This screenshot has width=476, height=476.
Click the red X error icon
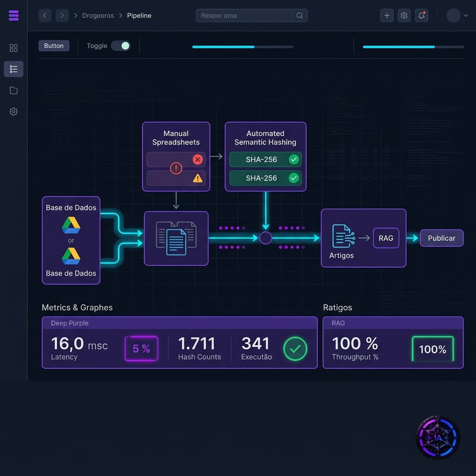198,159
